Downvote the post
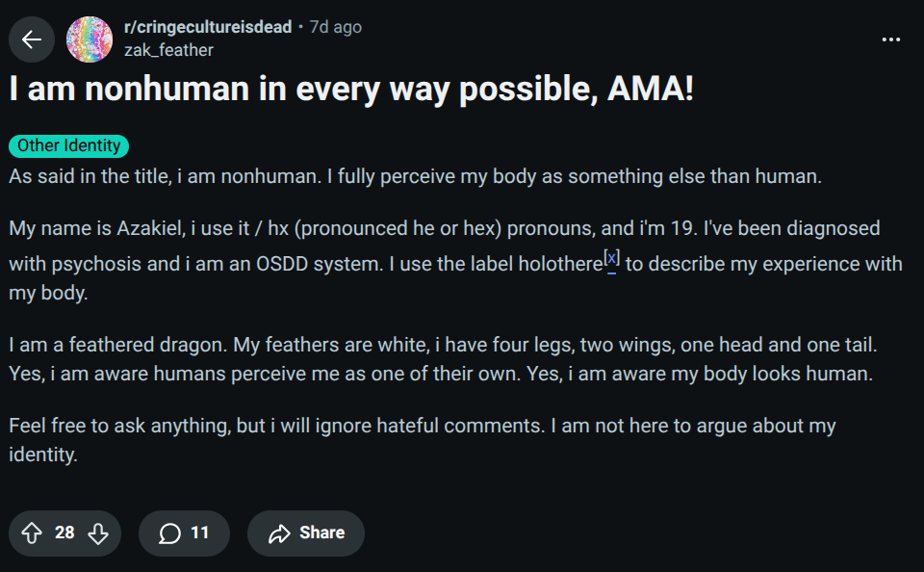Image resolution: width=924 pixels, height=572 pixels. click(98, 533)
